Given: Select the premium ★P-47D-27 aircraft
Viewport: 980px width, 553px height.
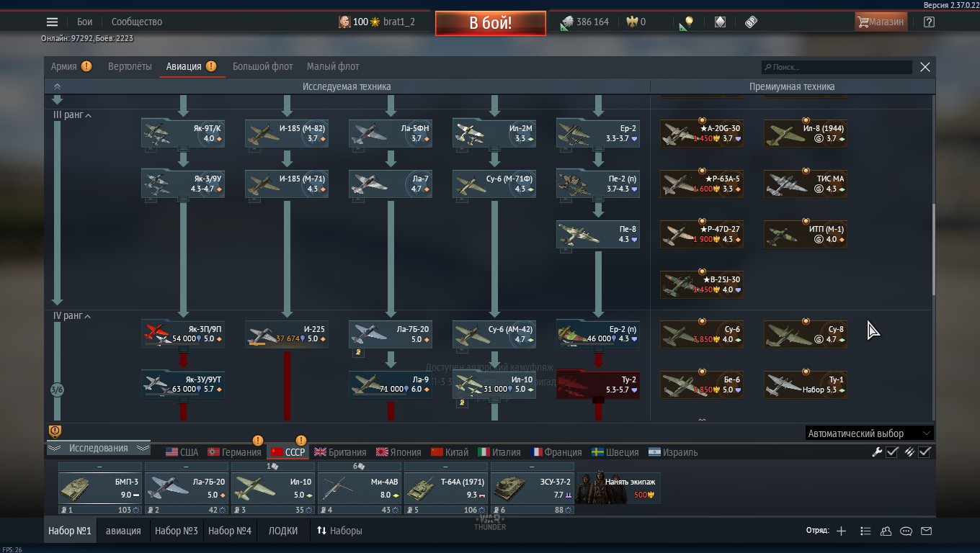Looking at the screenshot, I should pyautogui.click(x=702, y=234).
